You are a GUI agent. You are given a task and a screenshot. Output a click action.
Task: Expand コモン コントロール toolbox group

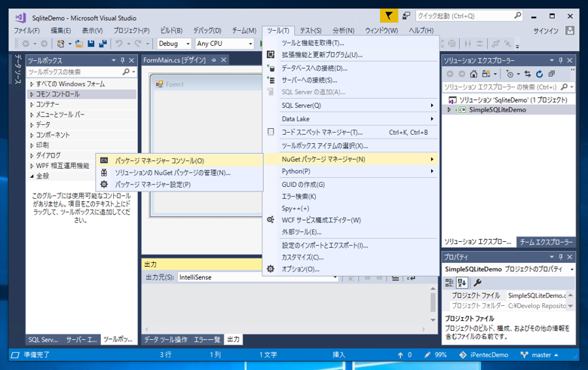(32, 94)
